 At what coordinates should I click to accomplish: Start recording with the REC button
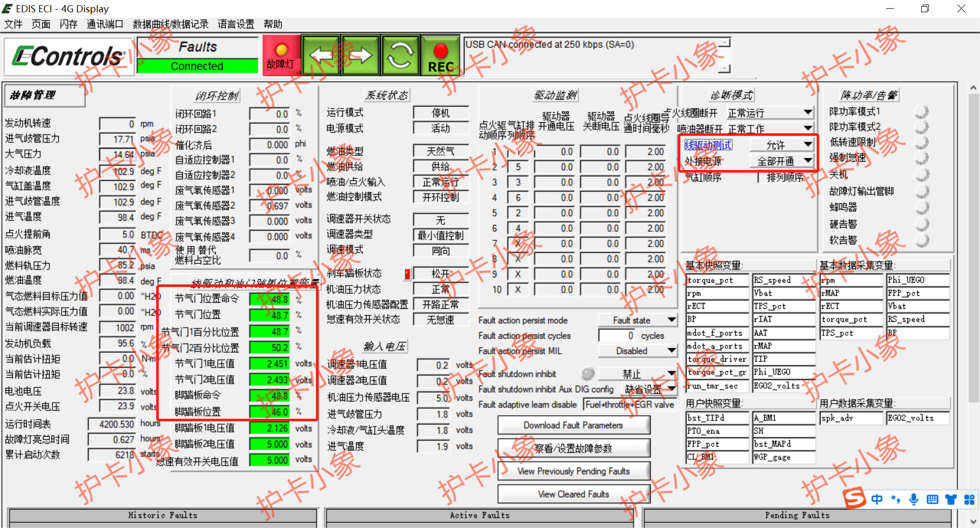point(440,56)
